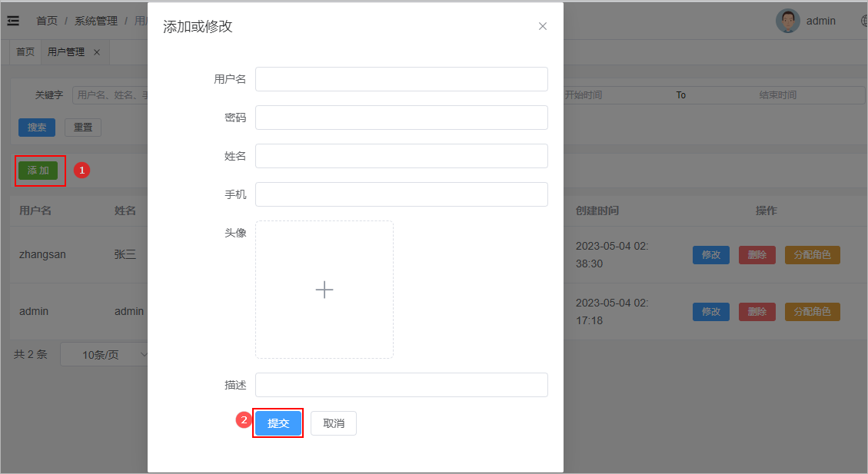Click the hamburger menu collapse icon
Image resolution: width=868 pixels, height=474 pixels.
point(13,21)
